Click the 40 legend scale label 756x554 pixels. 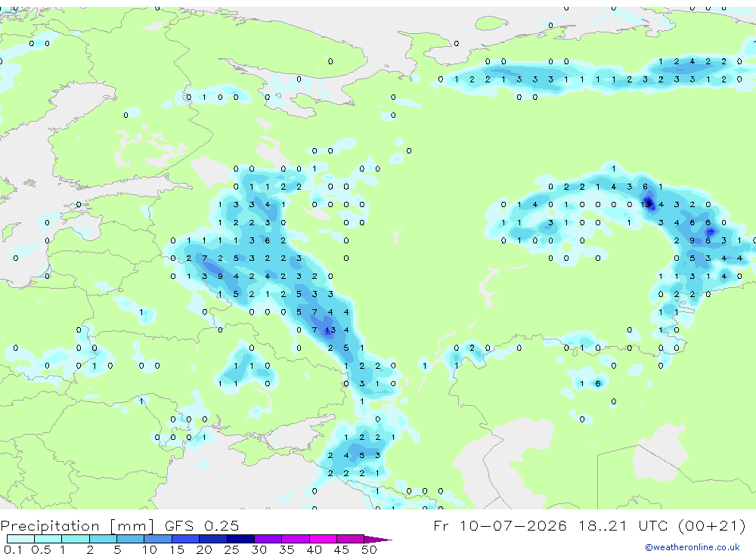click(314, 549)
